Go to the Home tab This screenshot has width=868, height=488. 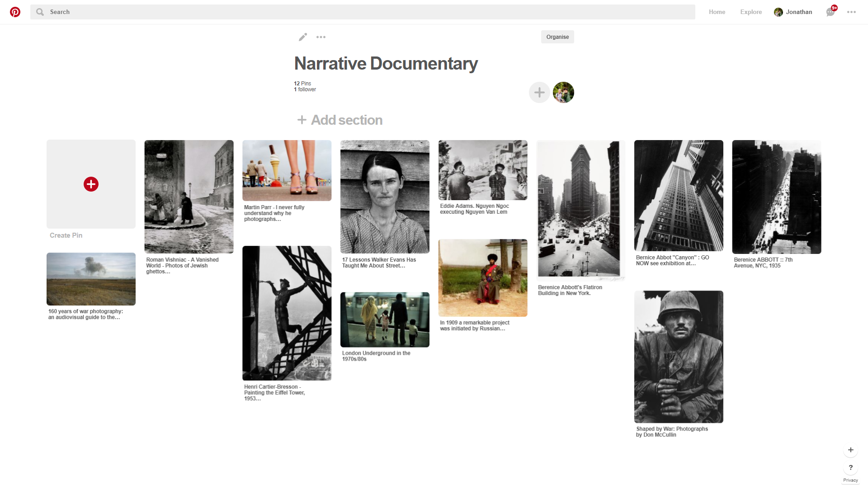[717, 12]
